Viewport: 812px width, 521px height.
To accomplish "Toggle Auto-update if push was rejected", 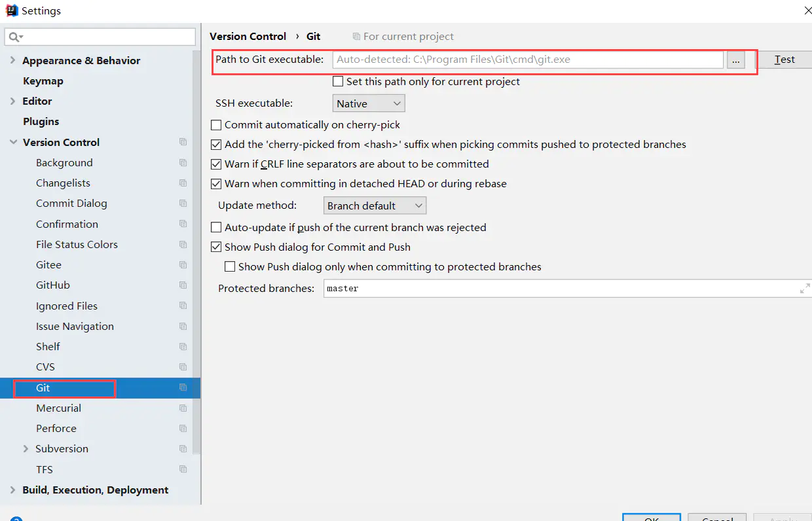I will click(x=216, y=228).
